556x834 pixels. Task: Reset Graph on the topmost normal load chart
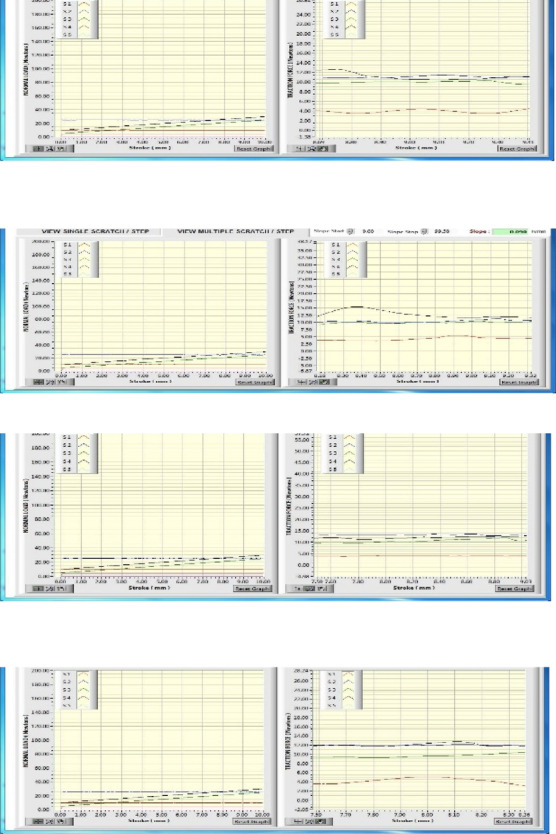(x=254, y=149)
